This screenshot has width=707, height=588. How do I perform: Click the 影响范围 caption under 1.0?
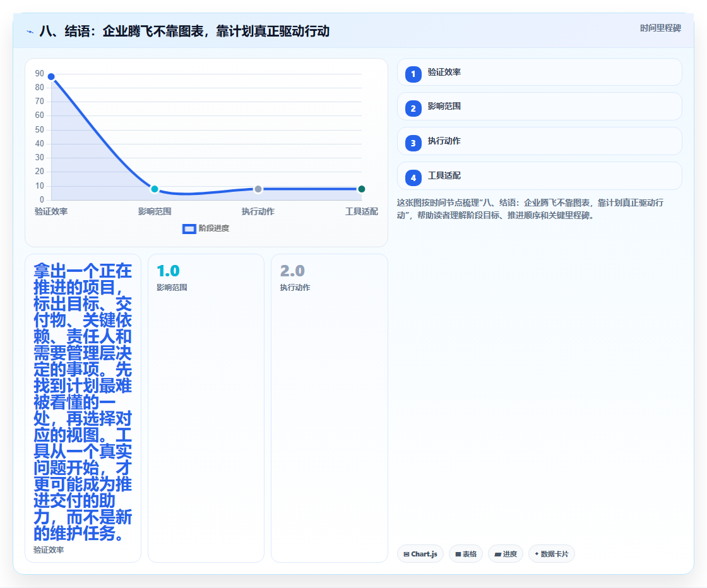172,288
